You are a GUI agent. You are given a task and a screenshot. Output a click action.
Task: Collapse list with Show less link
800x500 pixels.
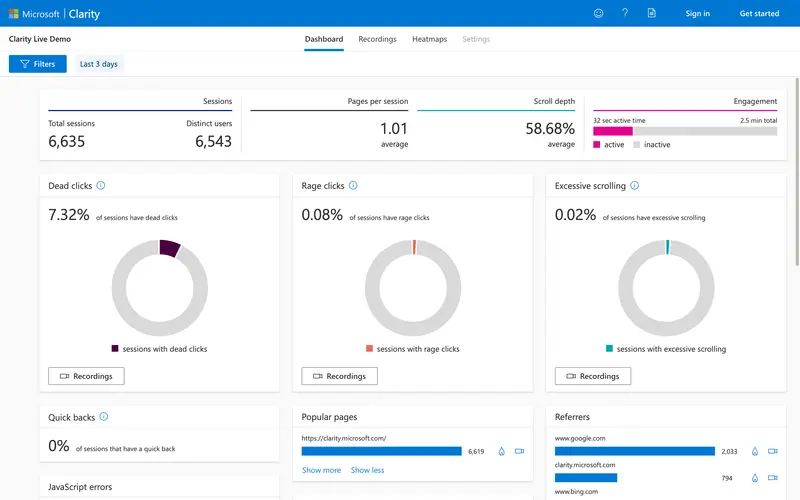pos(367,470)
